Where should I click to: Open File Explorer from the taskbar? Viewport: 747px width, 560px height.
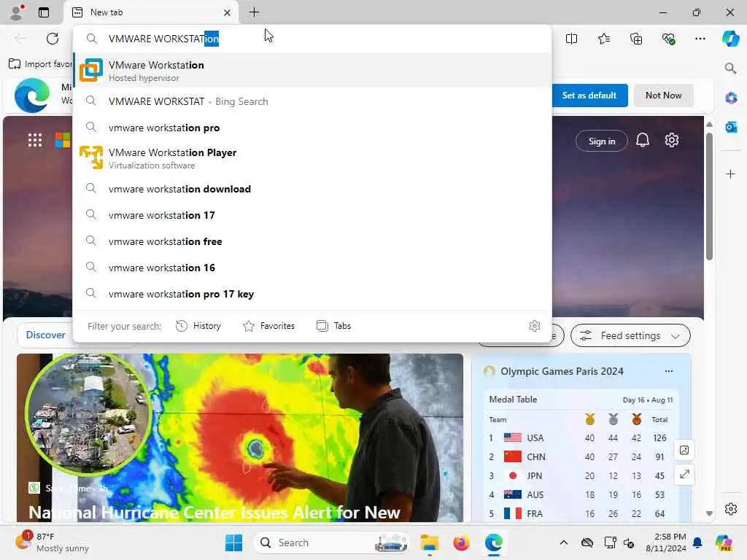click(429, 542)
